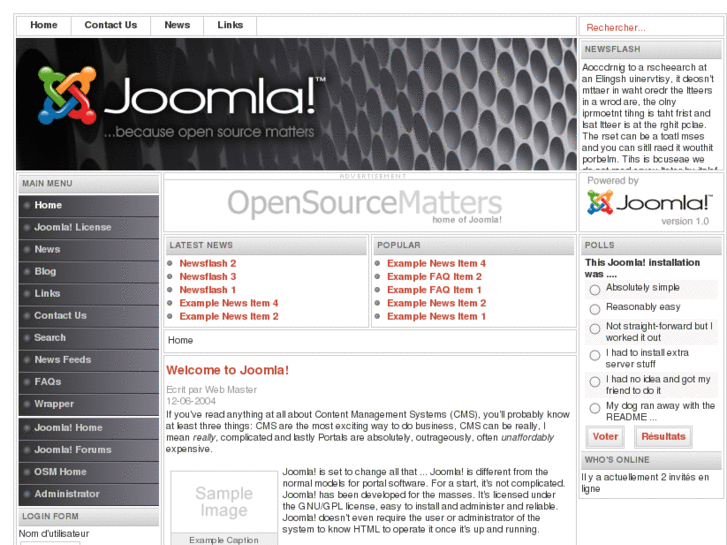Open Joomla! Forums menu item
The image size is (727, 545).
(x=89, y=450)
